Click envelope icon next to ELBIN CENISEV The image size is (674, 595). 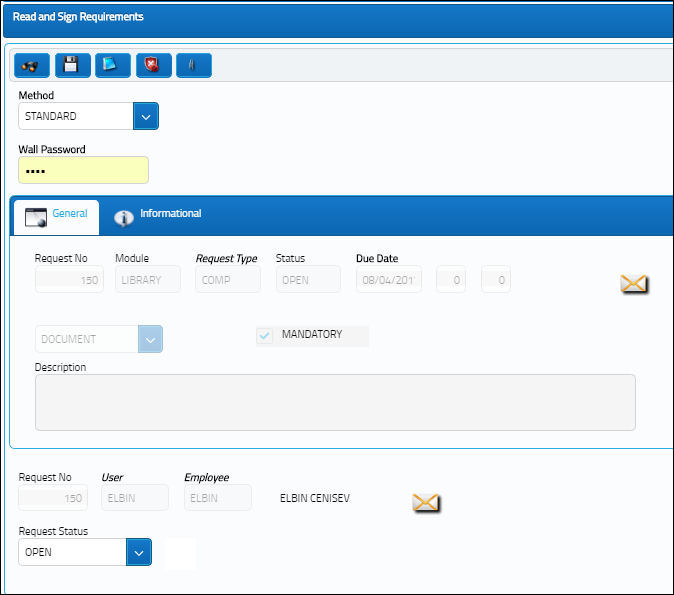[426, 502]
